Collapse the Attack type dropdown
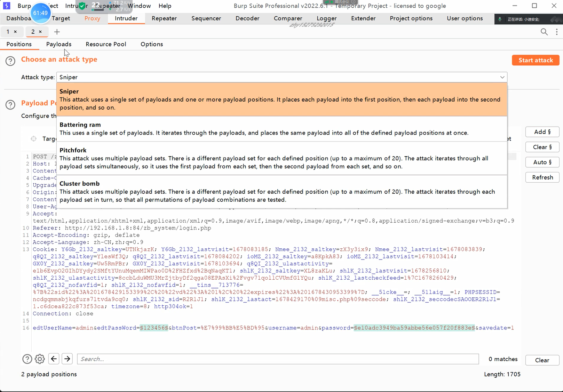Viewport: 563px width, 392px height. pyautogui.click(x=502, y=77)
